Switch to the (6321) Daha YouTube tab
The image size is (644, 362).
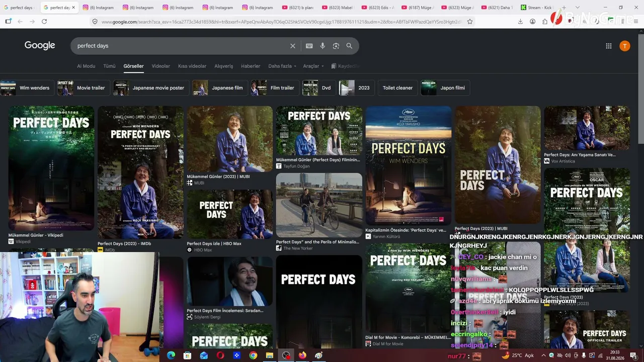(x=497, y=8)
